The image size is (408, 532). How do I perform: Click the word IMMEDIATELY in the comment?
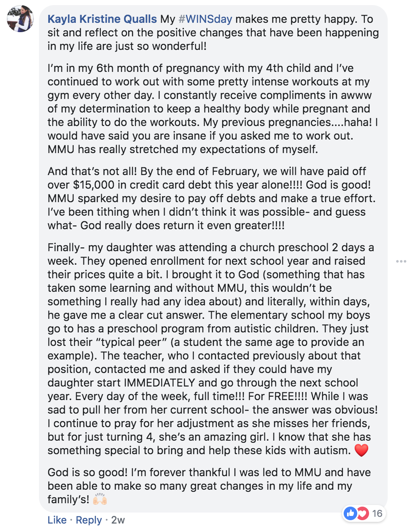(159, 383)
